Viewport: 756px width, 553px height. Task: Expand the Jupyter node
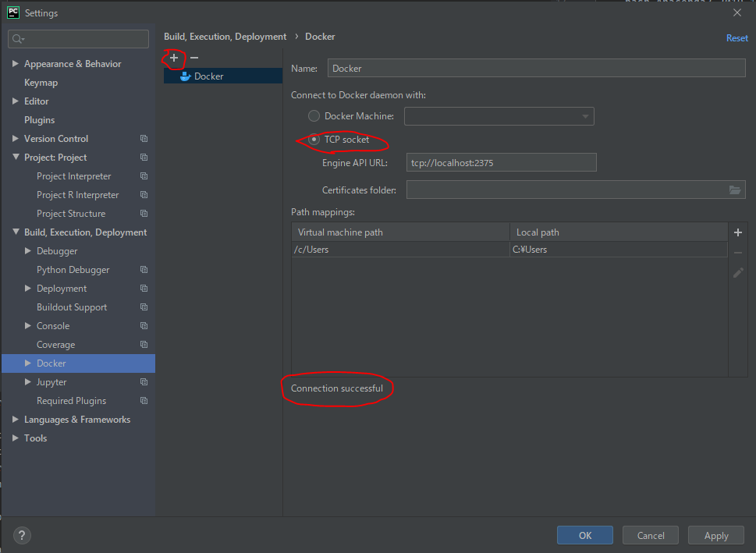(x=28, y=382)
